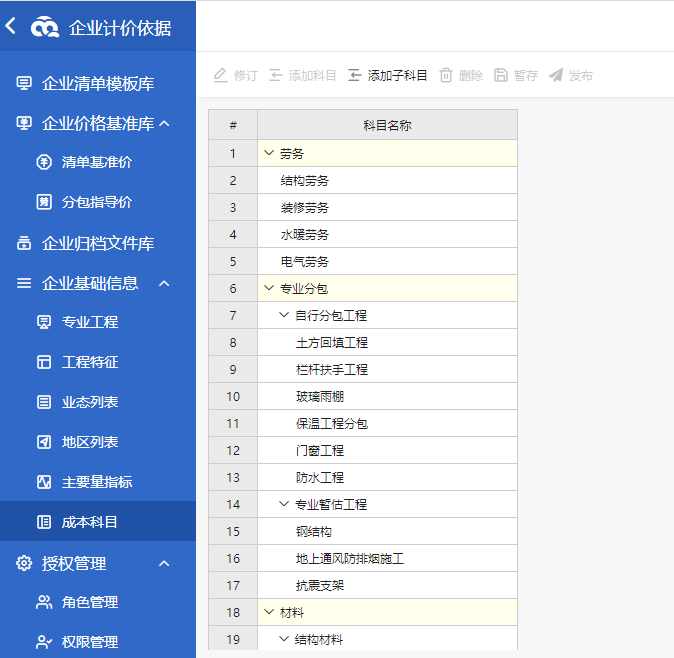Collapse the 自行分包工程 tree node
Screen dimensions: 674x658
(284, 315)
